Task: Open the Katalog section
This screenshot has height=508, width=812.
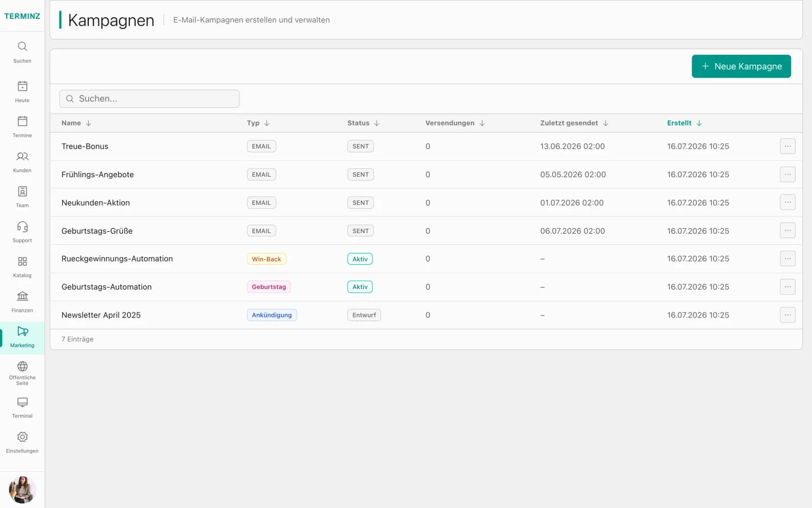Action: coord(22,267)
